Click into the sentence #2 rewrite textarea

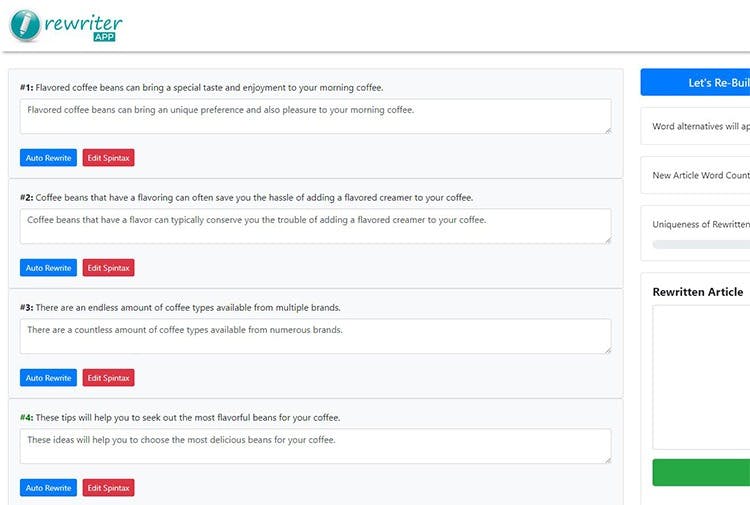315,226
